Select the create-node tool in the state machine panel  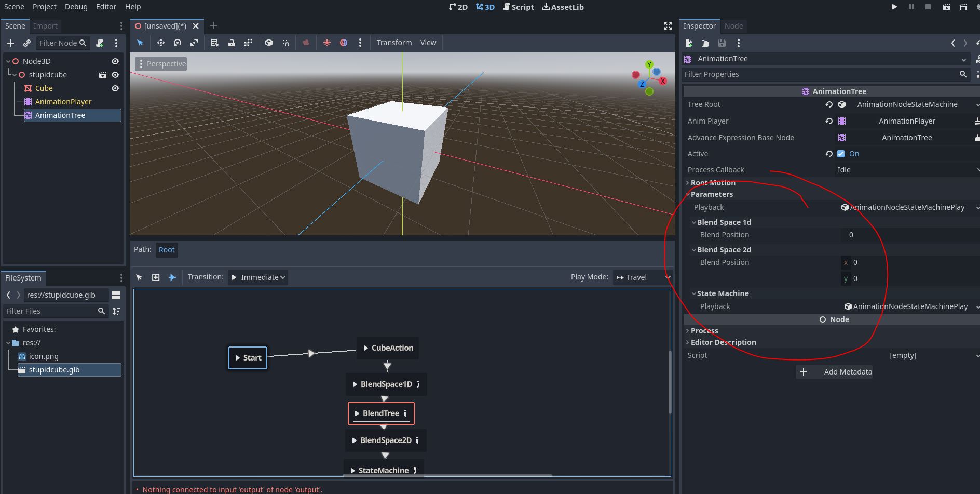point(156,277)
